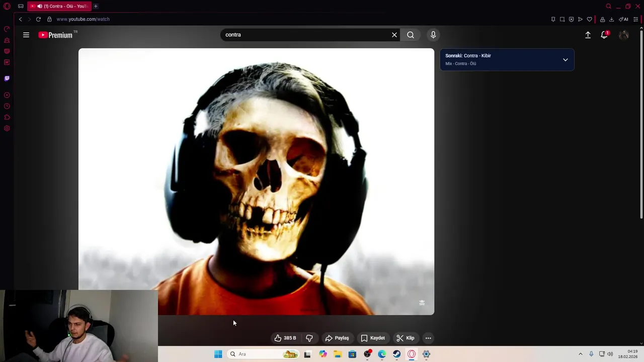Launch Copilot from the taskbar

[x=323, y=354]
